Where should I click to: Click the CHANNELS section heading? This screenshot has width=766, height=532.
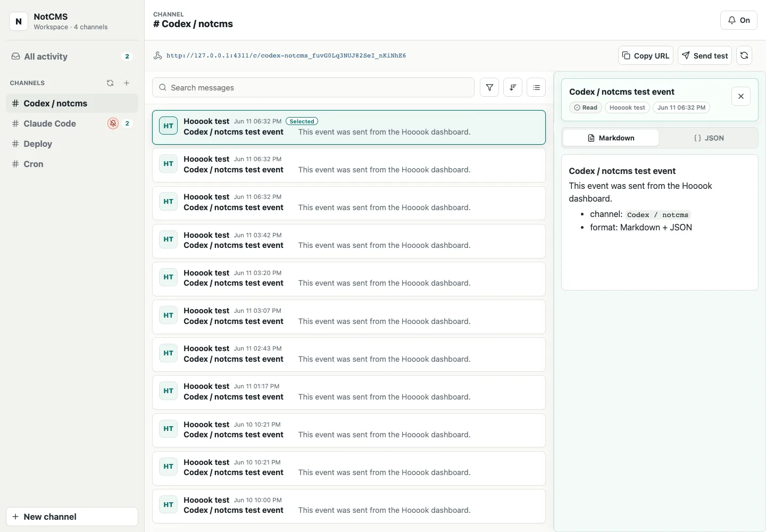[x=27, y=83]
